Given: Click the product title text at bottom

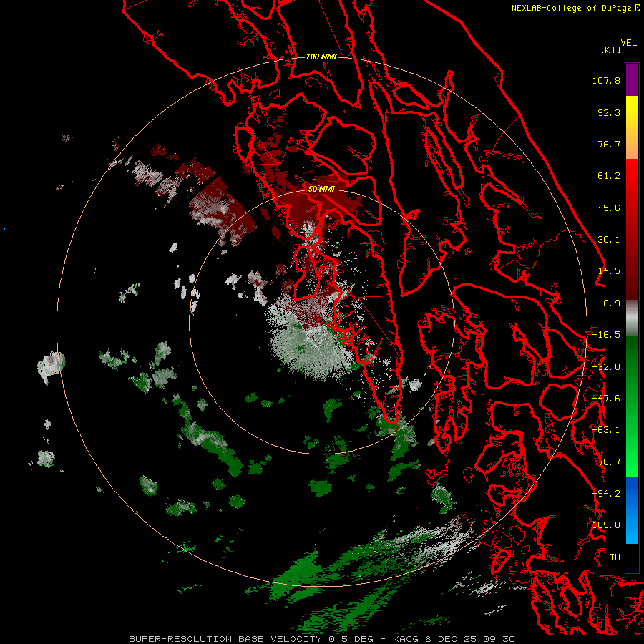Looking at the screenshot, I should pos(322,639).
